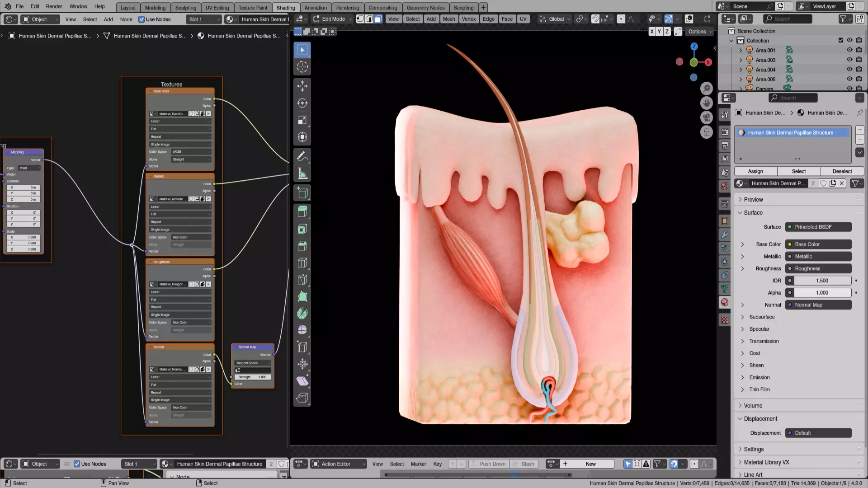Viewport: 868px width, 488px height.
Task: Open the Material properties tab icon
Action: (725, 302)
